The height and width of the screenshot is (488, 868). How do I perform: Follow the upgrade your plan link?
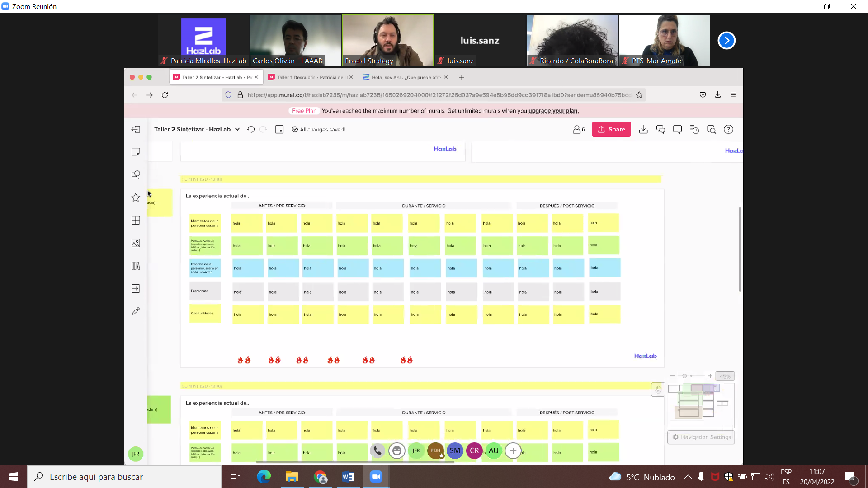click(553, 111)
